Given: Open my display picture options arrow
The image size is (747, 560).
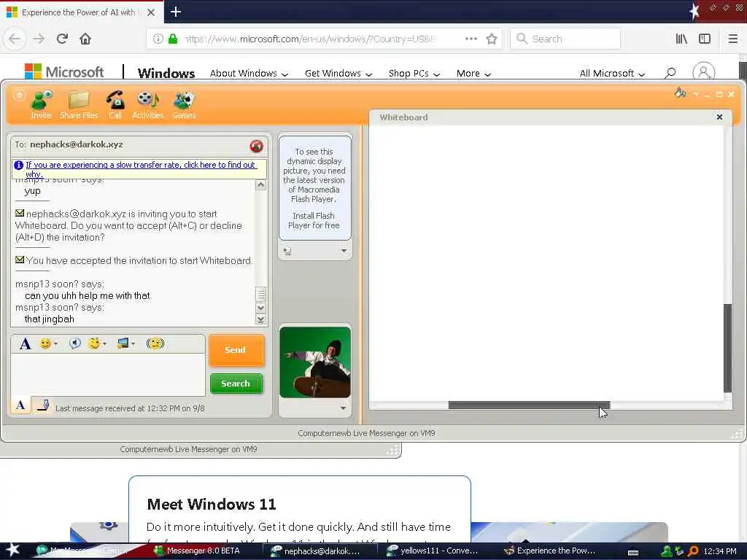Looking at the screenshot, I should [x=343, y=408].
